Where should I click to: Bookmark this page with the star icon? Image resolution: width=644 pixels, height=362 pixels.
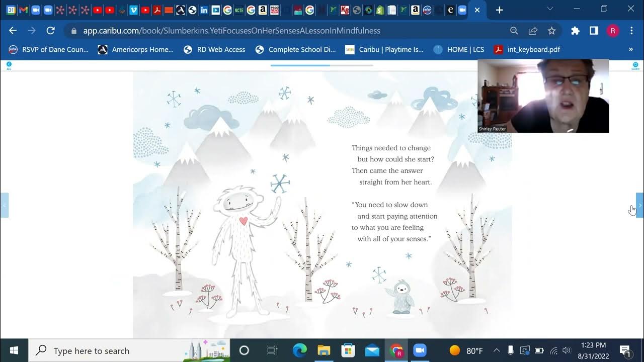[551, 31]
